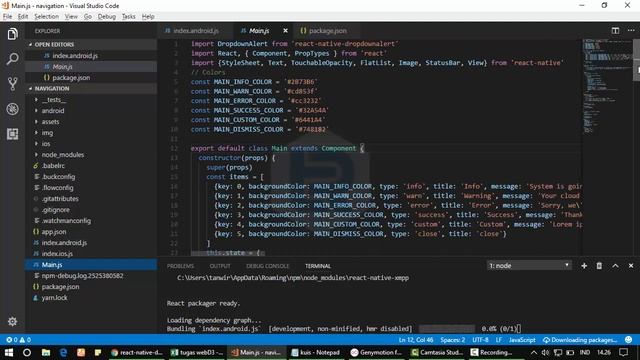Switch to kuis - Notepad taskbar window
The height and width of the screenshot is (360, 640).
coord(316,352)
